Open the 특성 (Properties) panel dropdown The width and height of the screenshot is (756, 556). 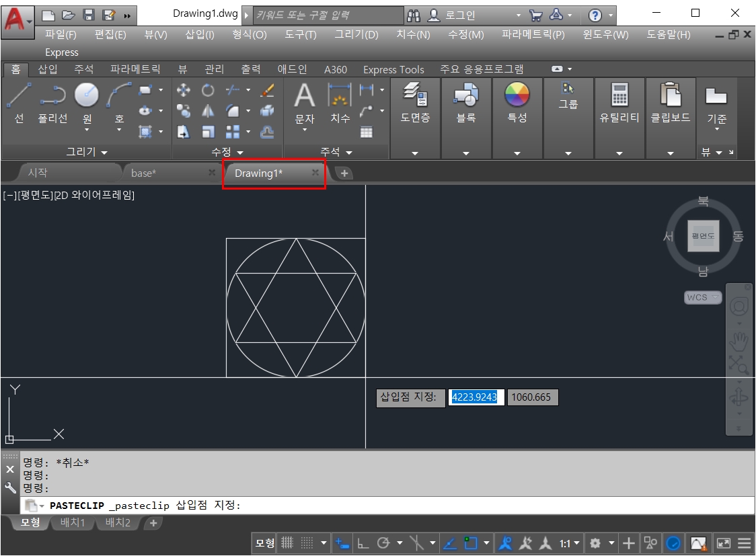click(517, 153)
